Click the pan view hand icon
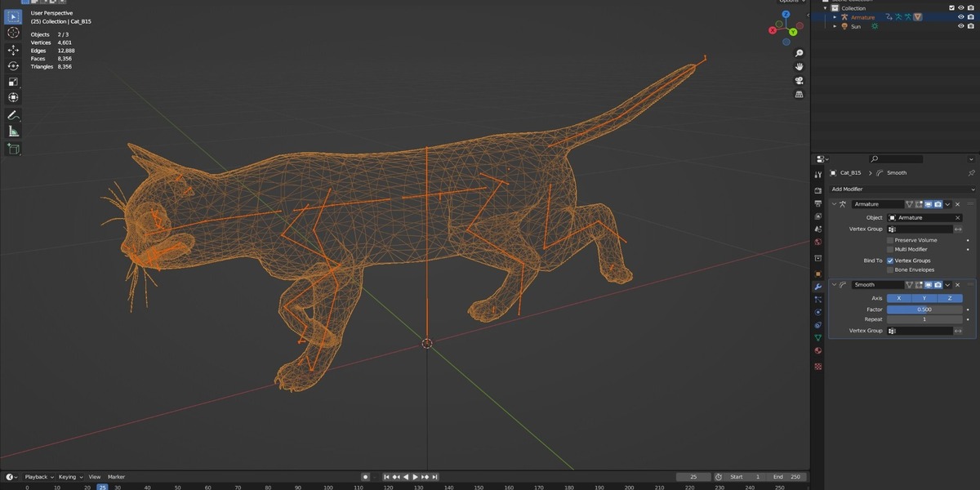The width and height of the screenshot is (980, 490). [799, 66]
